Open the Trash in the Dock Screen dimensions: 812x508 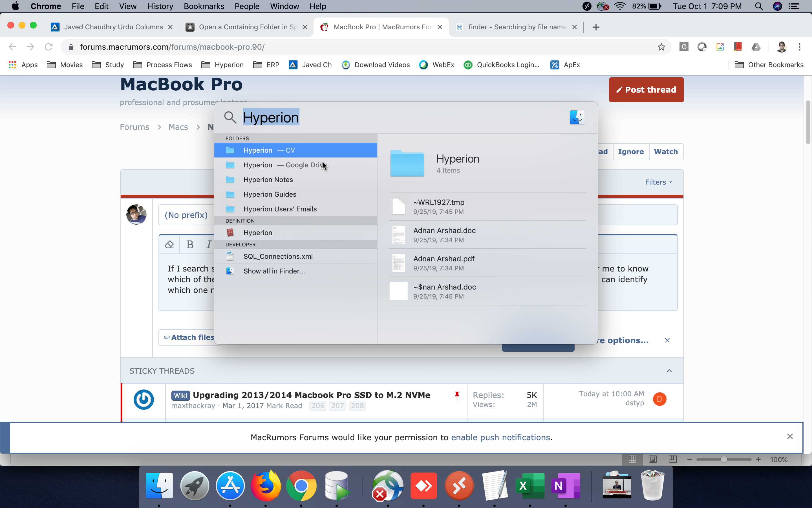click(x=652, y=485)
